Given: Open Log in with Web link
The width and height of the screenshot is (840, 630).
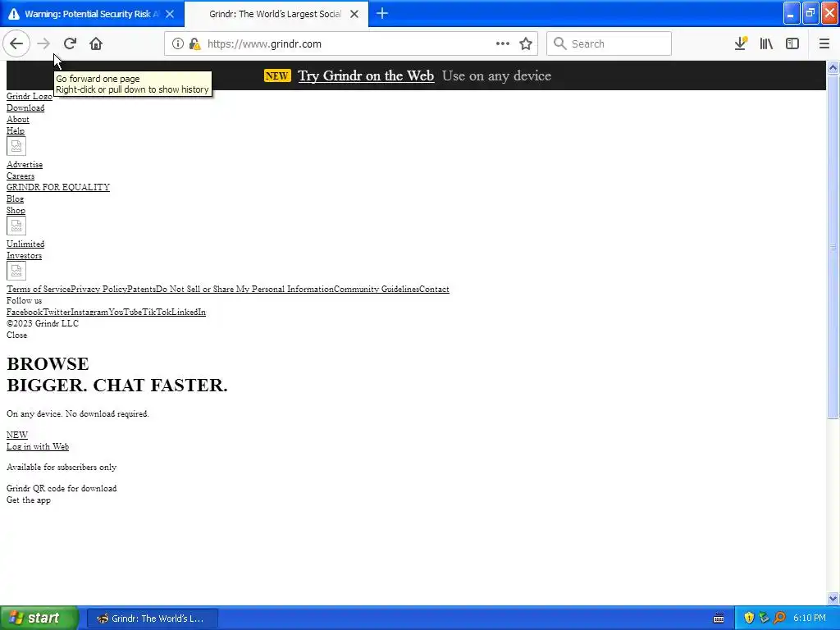Looking at the screenshot, I should [x=38, y=446].
